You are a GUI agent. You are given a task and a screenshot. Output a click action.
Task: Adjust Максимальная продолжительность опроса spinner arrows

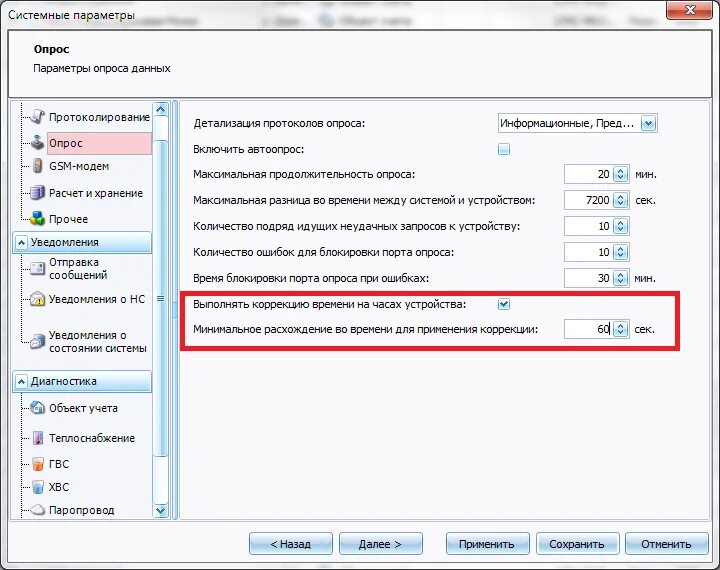pos(620,175)
